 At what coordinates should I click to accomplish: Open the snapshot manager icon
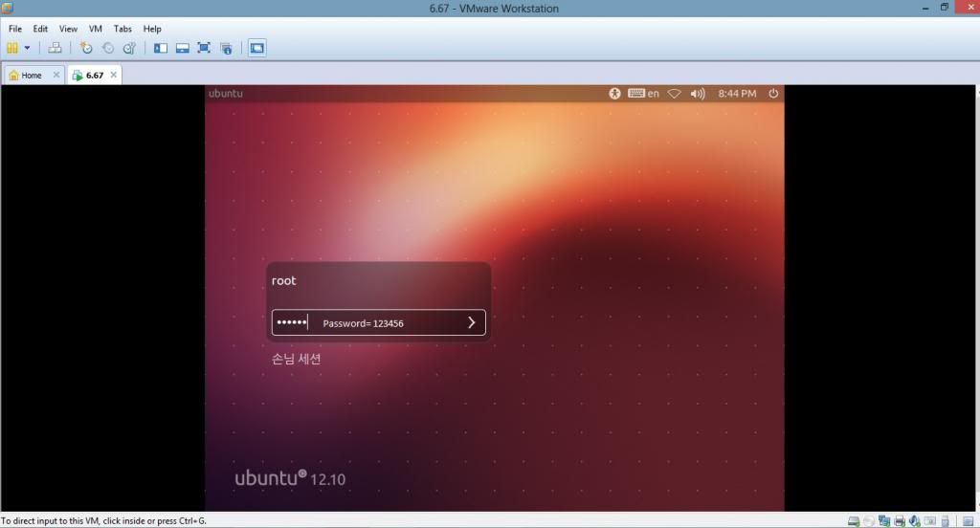pos(129,48)
